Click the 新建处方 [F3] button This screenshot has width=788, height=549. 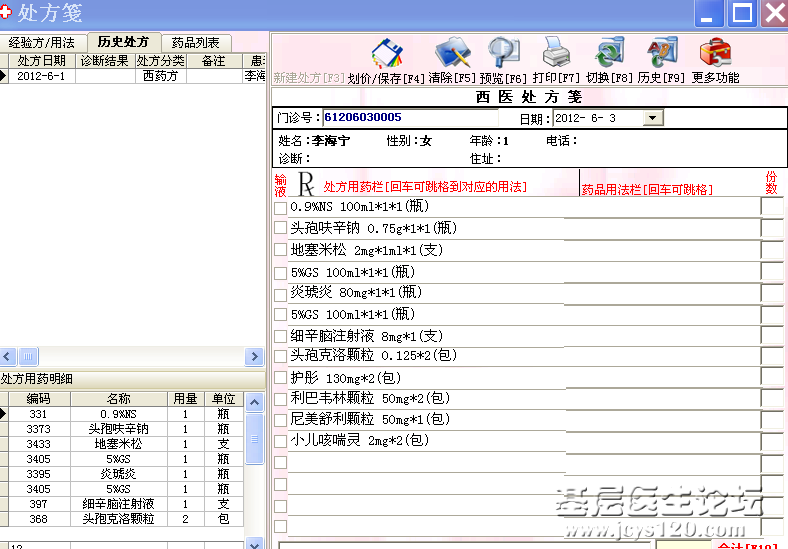click(308, 78)
